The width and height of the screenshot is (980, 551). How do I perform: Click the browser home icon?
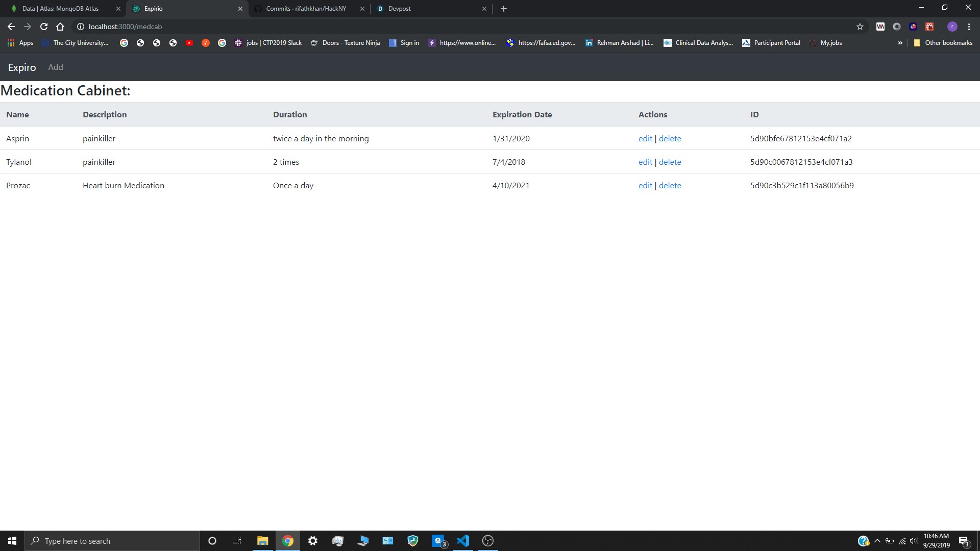pyautogui.click(x=60, y=27)
